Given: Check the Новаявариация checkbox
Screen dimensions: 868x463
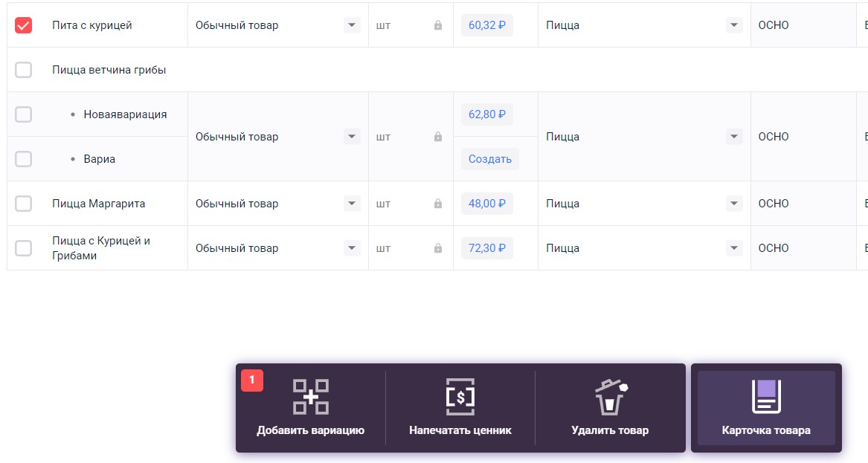Looking at the screenshot, I should tap(23, 114).
